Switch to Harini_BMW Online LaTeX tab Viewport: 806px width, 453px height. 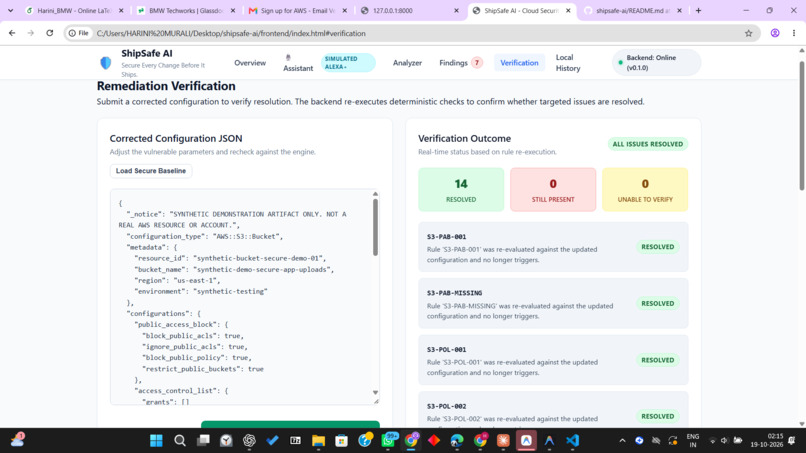75,10
